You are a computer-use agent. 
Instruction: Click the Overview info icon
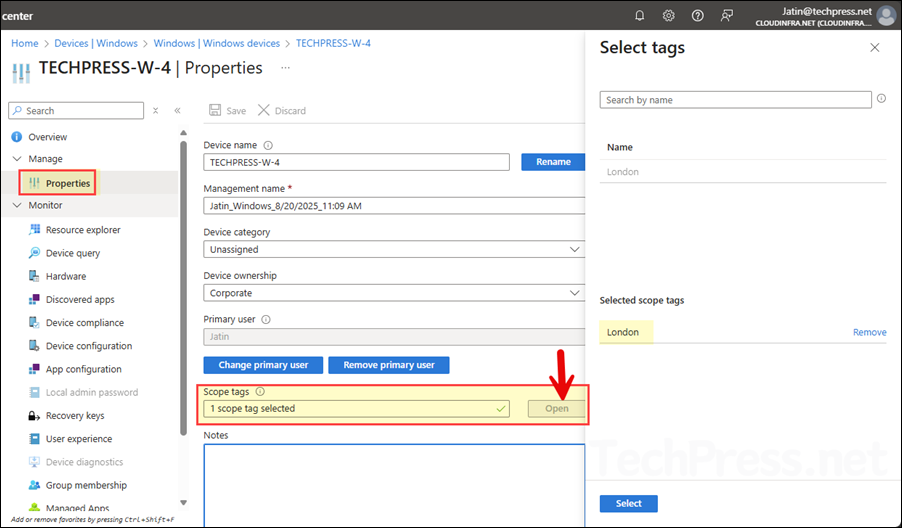coord(17,137)
